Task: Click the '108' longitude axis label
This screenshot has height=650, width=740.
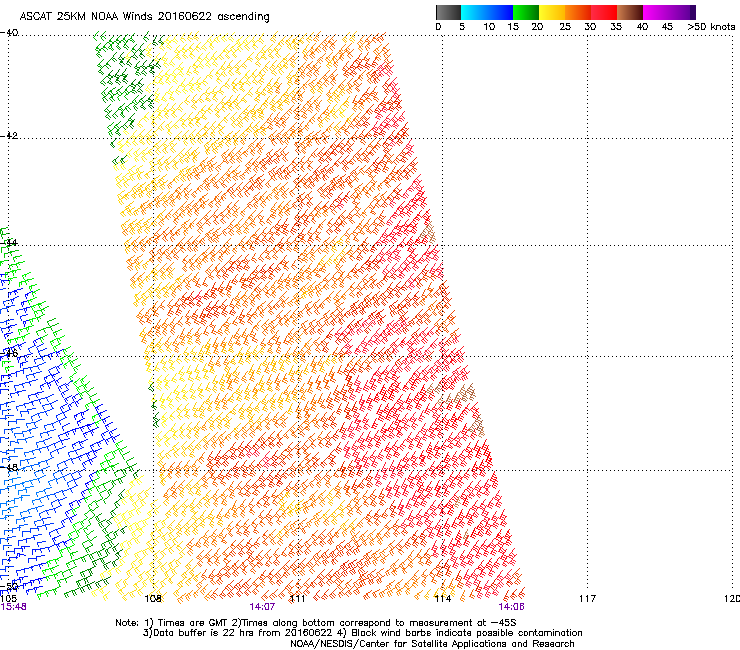Action: point(153,599)
